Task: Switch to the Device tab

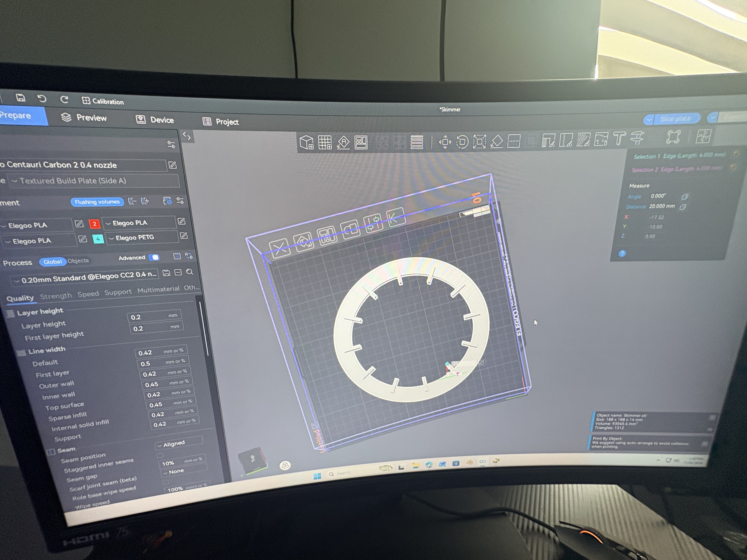Action: pos(155,119)
